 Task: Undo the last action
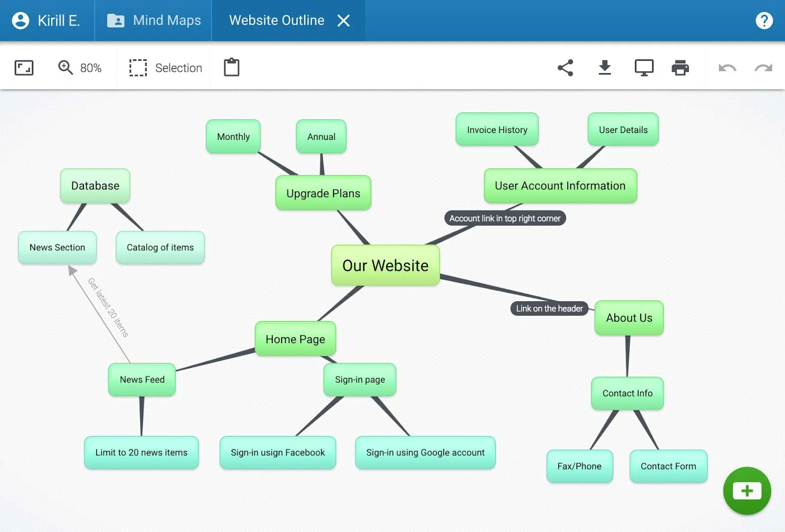727,68
